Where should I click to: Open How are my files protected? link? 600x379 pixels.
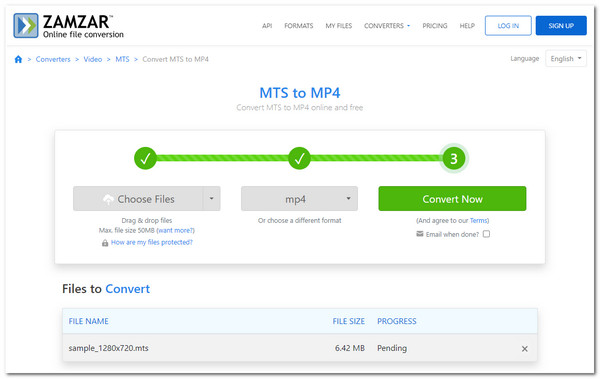[x=152, y=242]
